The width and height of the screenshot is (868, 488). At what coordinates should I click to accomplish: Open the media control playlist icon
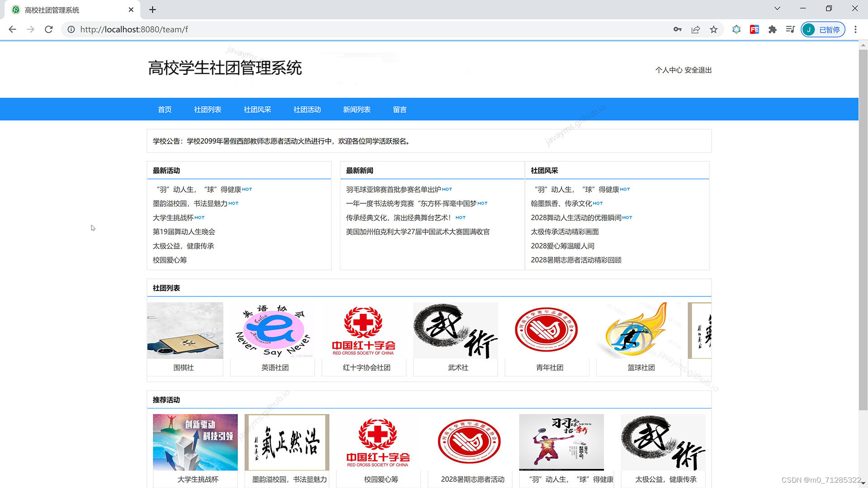pyautogui.click(x=790, y=29)
